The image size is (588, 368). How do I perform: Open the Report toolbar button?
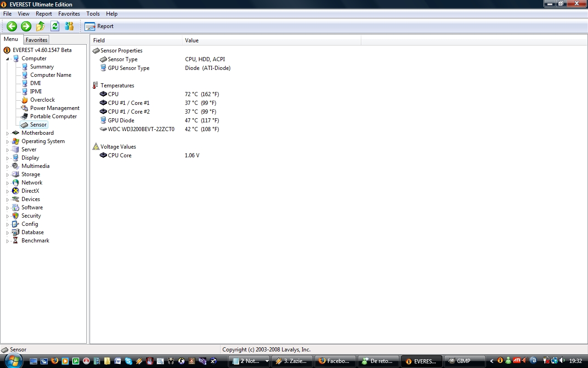click(x=99, y=26)
